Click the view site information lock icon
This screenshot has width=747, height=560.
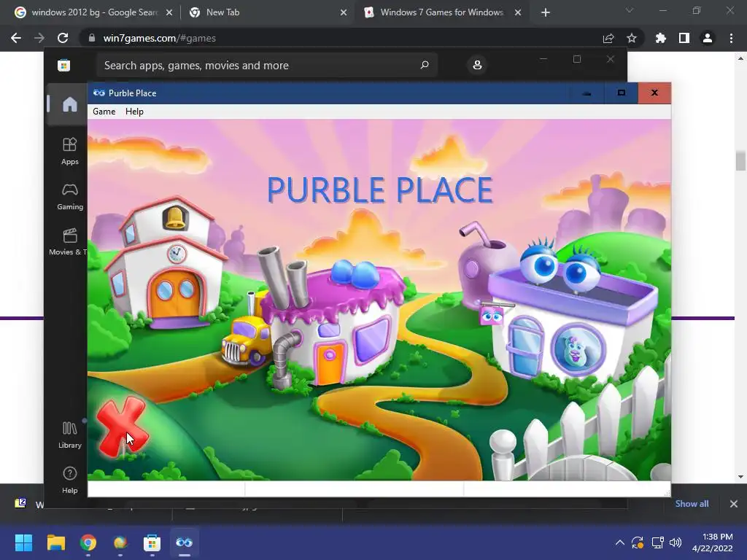pyautogui.click(x=92, y=38)
